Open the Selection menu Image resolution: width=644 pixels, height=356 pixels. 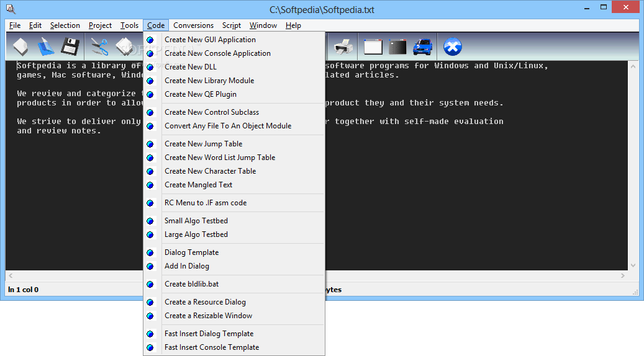click(x=65, y=25)
